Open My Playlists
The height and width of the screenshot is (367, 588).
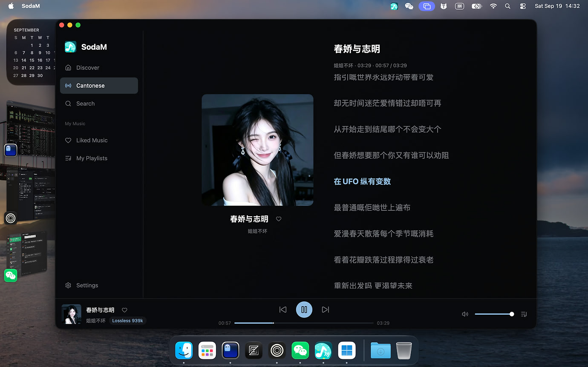(x=99, y=158)
